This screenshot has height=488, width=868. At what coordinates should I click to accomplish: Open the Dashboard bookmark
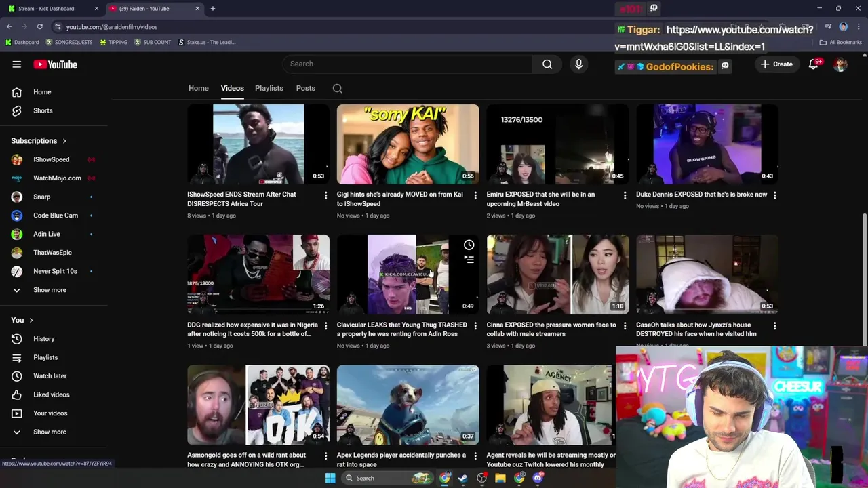(22, 42)
